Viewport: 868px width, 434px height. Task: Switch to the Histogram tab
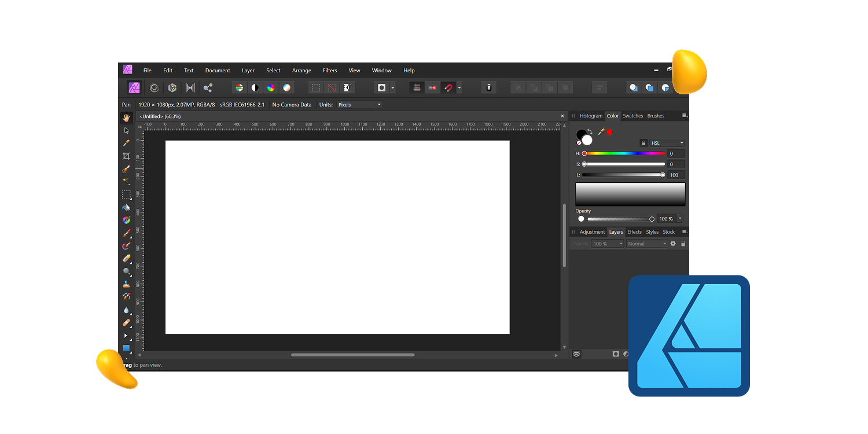coord(591,116)
